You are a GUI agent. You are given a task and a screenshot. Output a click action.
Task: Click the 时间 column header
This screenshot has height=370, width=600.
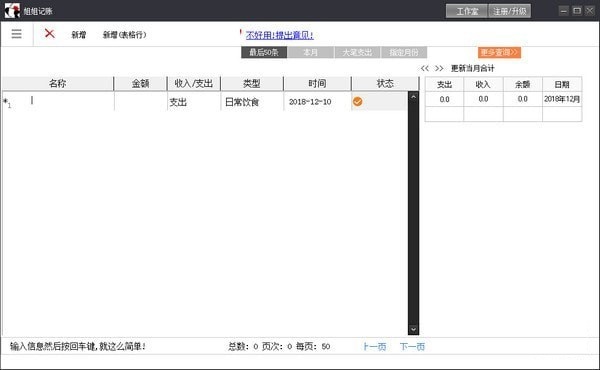pos(317,83)
